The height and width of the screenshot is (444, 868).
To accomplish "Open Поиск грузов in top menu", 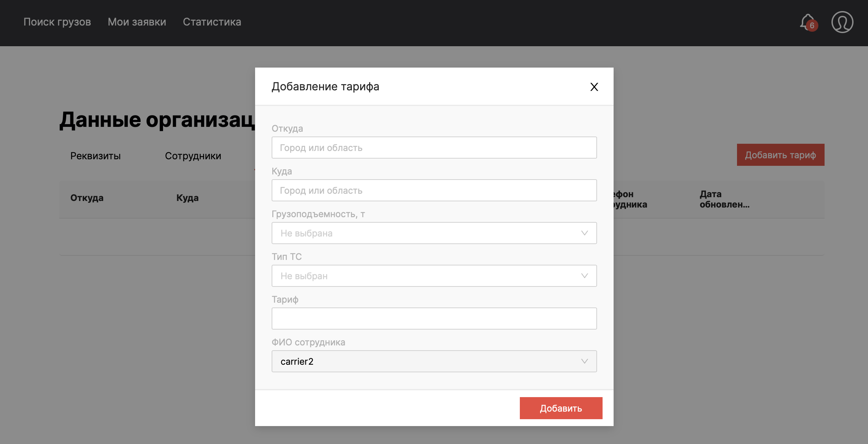I will pyautogui.click(x=57, y=22).
